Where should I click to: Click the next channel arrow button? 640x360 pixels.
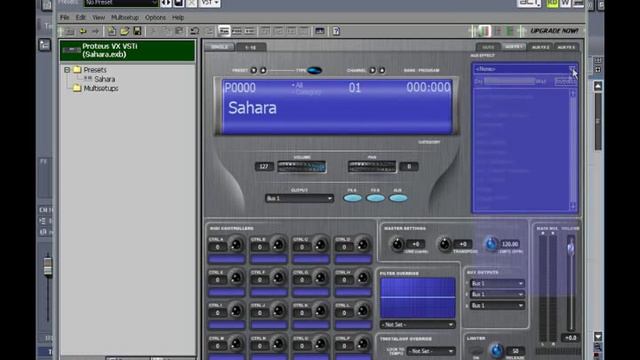pos(382,70)
